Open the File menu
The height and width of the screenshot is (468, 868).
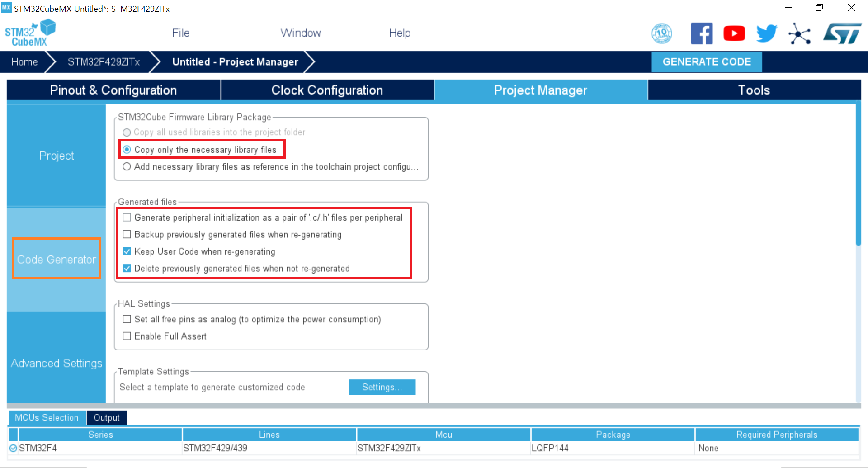click(x=181, y=33)
